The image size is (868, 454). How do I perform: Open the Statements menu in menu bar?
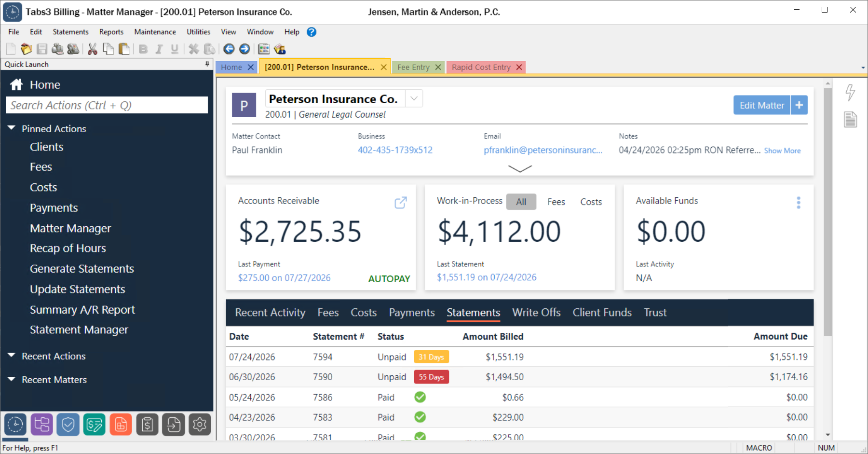(70, 32)
